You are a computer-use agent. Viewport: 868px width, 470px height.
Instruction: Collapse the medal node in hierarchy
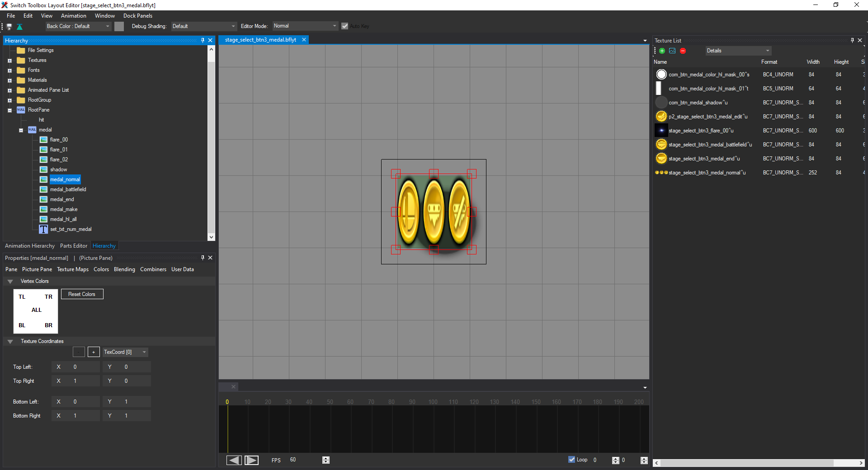click(21, 130)
